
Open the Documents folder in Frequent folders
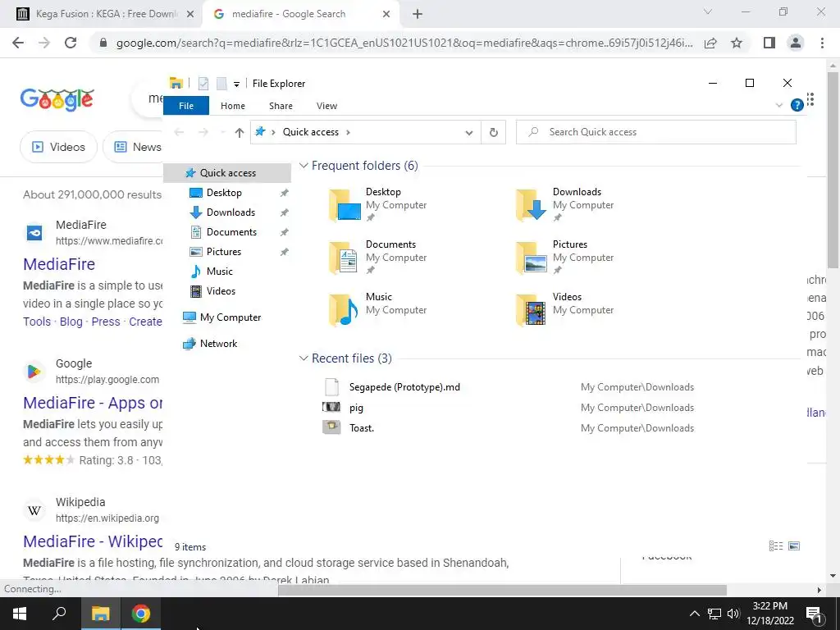[x=378, y=257]
